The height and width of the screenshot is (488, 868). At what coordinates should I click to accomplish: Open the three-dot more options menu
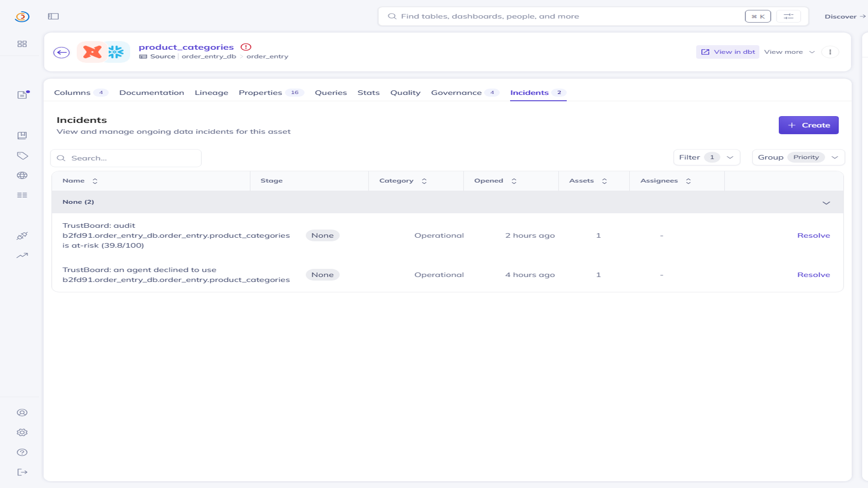(x=830, y=52)
